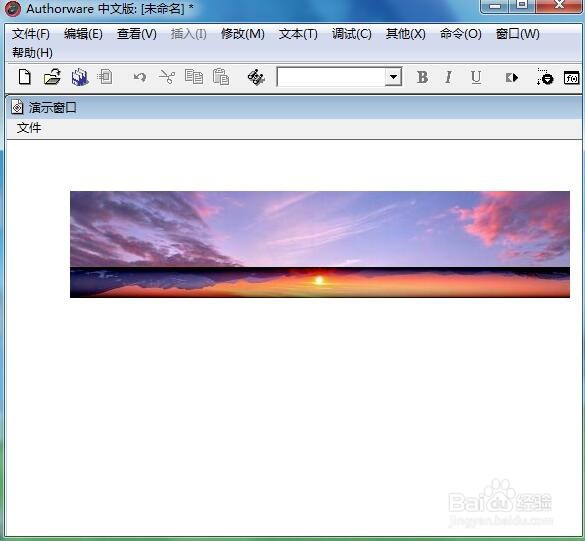Open the 文本(T) menu
This screenshot has width=585, height=541.
[x=298, y=34]
